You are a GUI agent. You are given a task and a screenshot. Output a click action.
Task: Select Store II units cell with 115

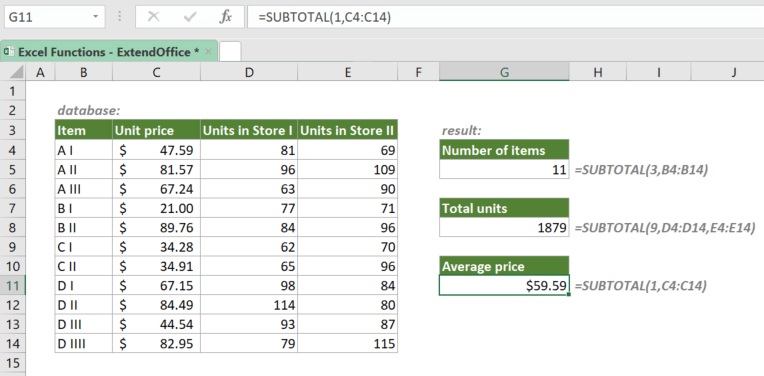point(348,343)
